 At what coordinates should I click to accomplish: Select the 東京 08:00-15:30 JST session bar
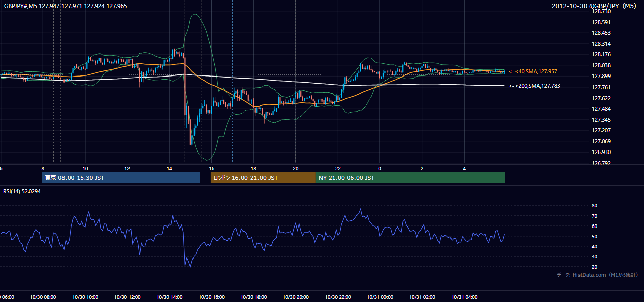coord(121,178)
